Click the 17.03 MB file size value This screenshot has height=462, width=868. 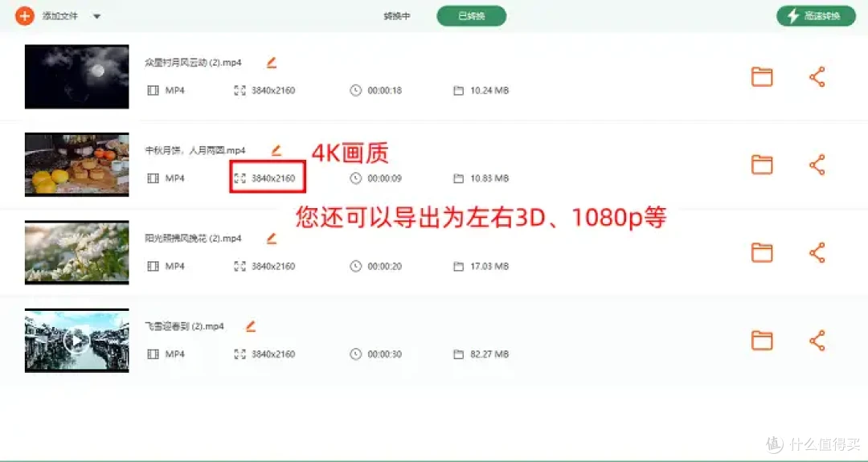[x=489, y=266]
